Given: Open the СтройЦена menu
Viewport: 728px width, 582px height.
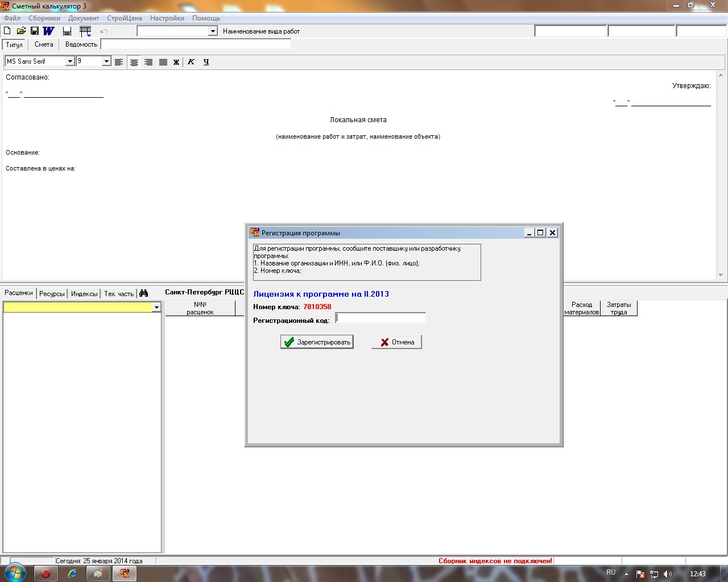Looking at the screenshot, I should 125,18.
